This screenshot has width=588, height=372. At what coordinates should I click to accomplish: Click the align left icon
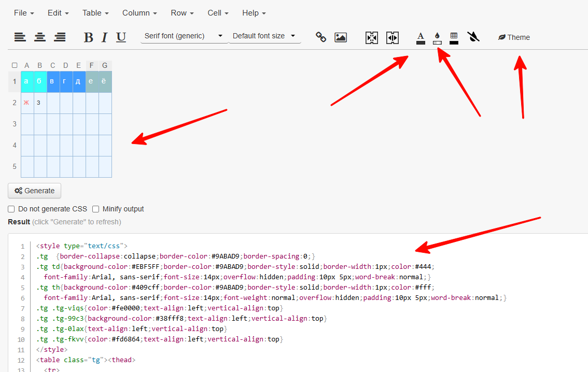(x=20, y=37)
